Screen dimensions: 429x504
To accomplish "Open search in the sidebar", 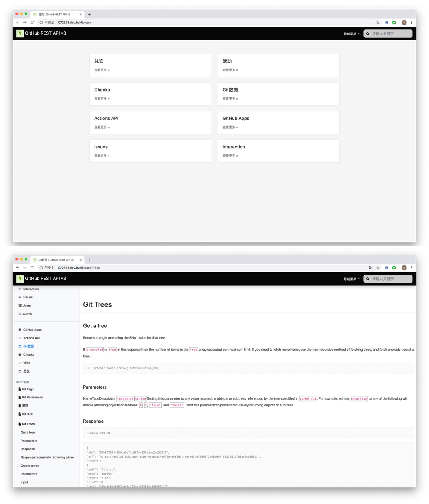I will [x=27, y=314].
